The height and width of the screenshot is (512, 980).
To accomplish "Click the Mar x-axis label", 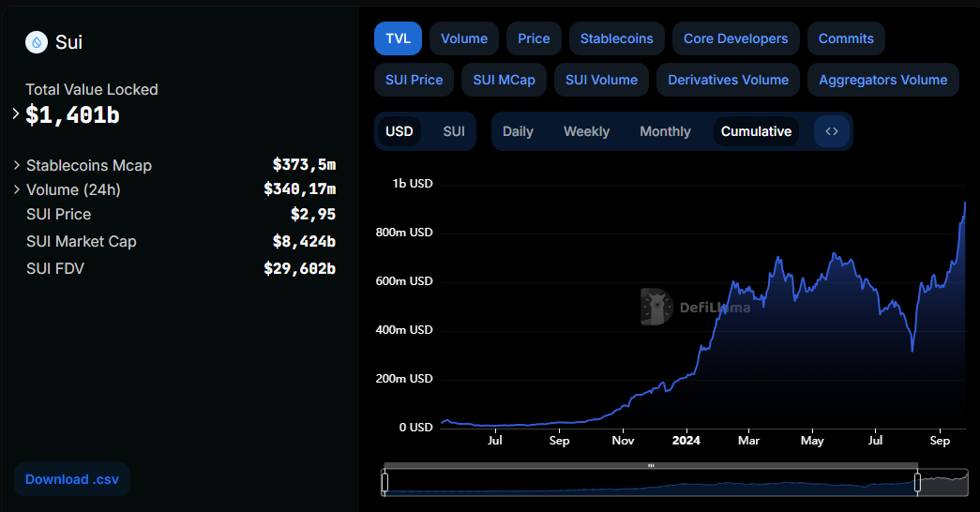I will click(748, 440).
